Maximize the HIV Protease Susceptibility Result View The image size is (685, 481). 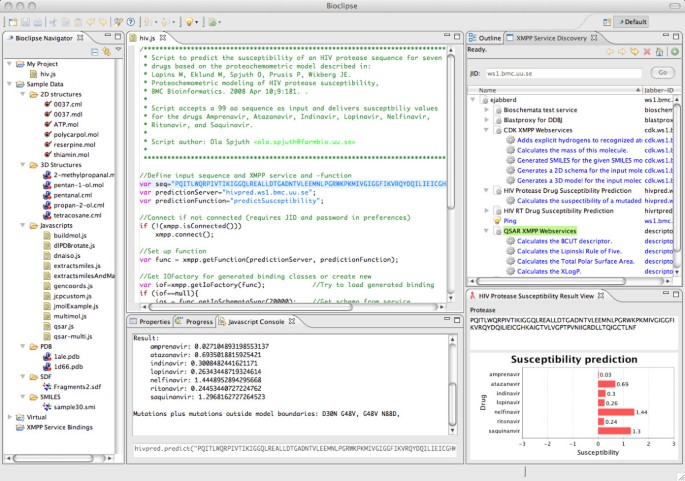point(675,294)
